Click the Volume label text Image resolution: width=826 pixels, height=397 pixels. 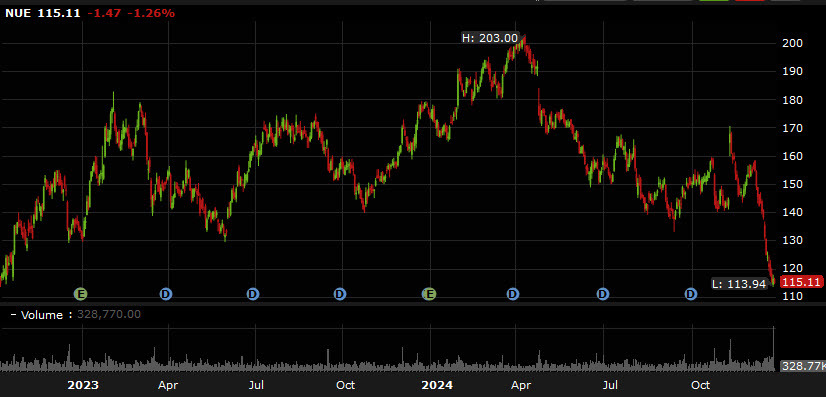pos(41,315)
